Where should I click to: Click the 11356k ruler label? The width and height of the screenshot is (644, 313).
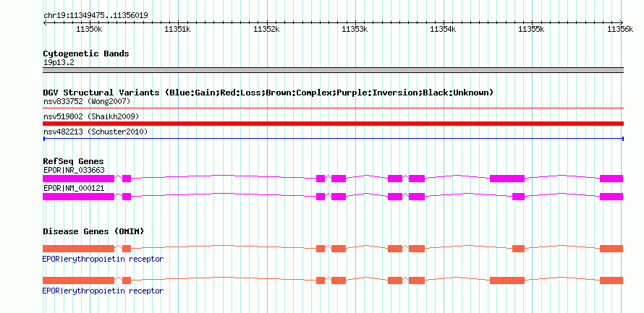pyautogui.click(x=620, y=29)
